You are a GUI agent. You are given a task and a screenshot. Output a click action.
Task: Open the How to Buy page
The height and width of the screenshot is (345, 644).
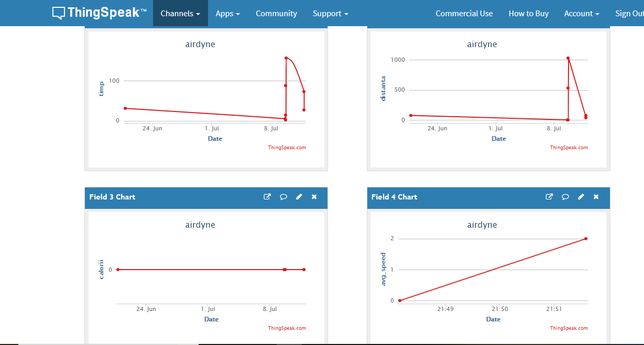click(x=529, y=14)
